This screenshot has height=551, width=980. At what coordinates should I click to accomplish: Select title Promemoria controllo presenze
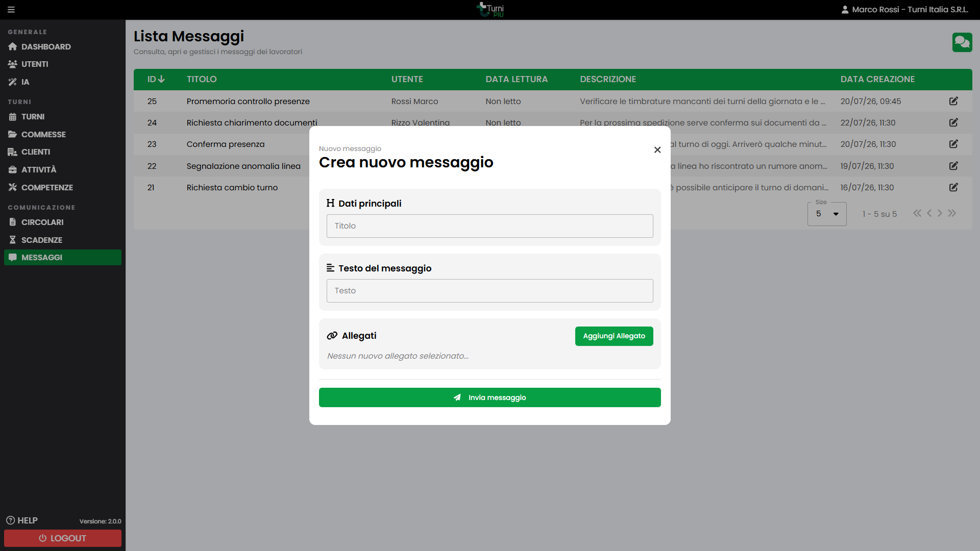pos(248,101)
